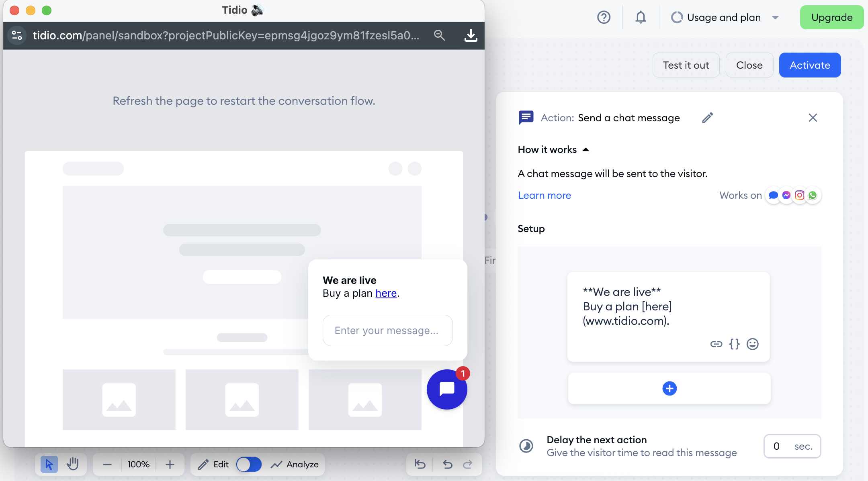The image size is (868, 481).
Task: Open the emoji picker icon
Action: pos(752,344)
